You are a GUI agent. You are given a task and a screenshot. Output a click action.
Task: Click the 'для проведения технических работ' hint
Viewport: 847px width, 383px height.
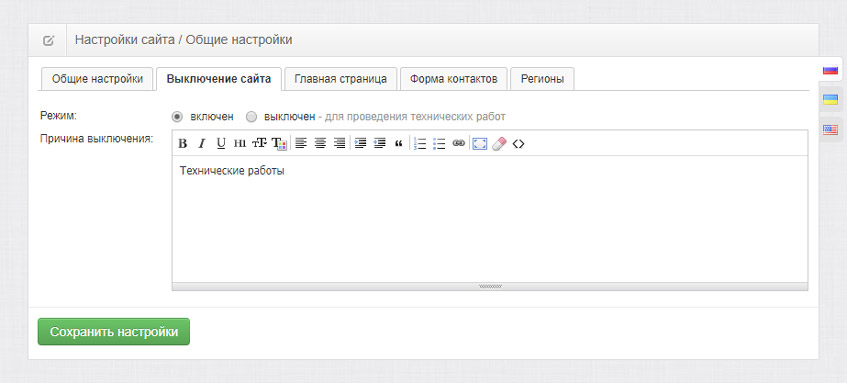[x=415, y=117]
